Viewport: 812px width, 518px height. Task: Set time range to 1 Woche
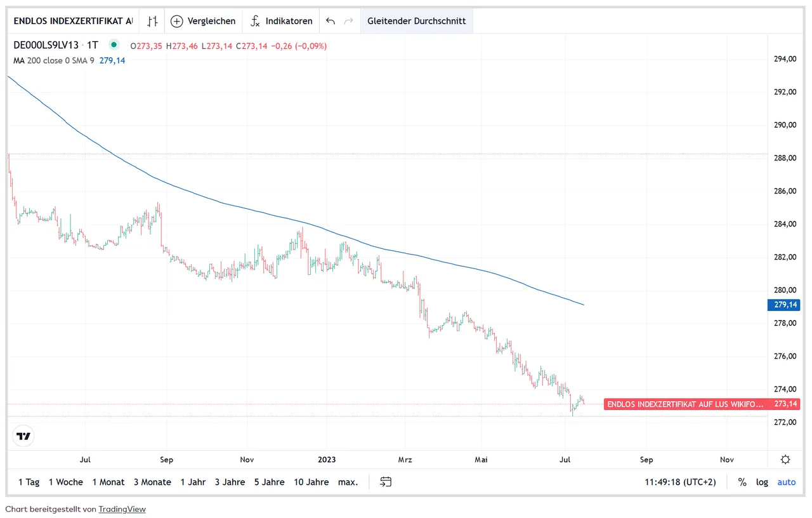(x=66, y=482)
